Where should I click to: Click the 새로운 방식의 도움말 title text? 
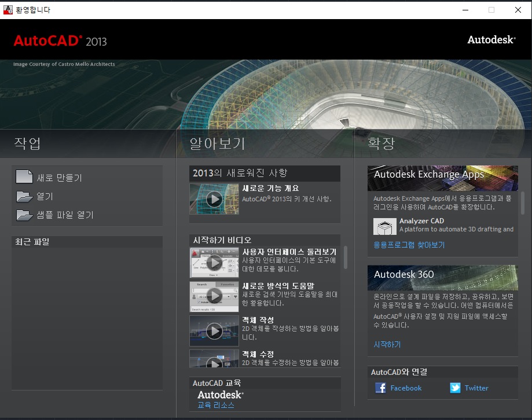pyautogui.click(x=278, y=286)
